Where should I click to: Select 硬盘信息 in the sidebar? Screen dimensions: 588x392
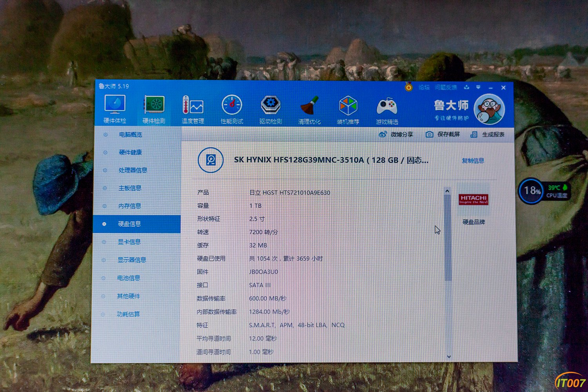point(137,224)
